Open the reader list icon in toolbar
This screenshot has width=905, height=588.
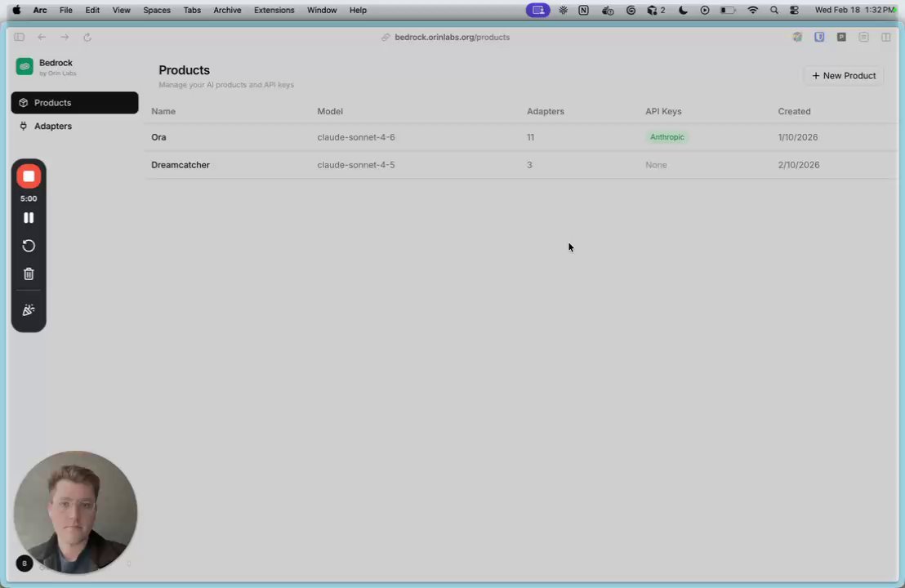(x=863, y=37)
